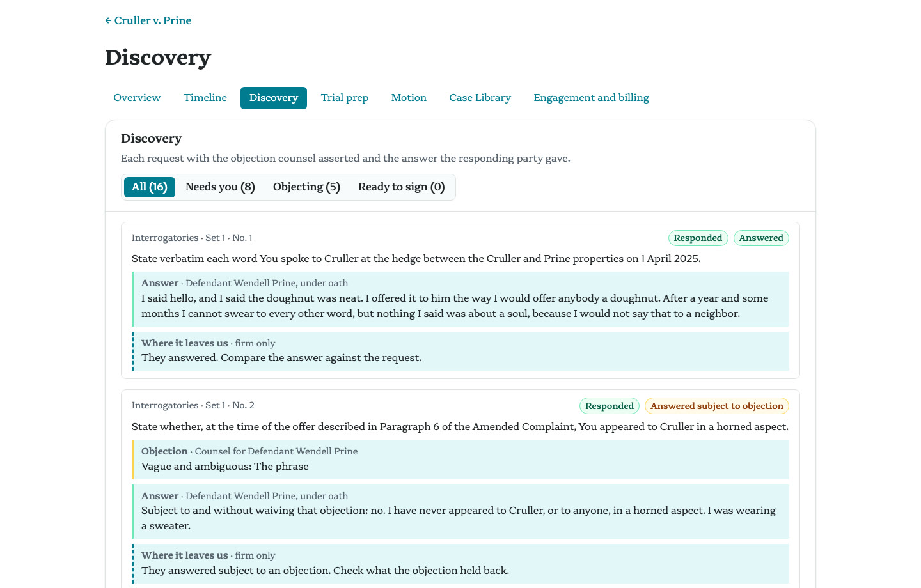
Task: Click the answer 'Subject to and without waiving'
Action: click(x=459, y=518)
